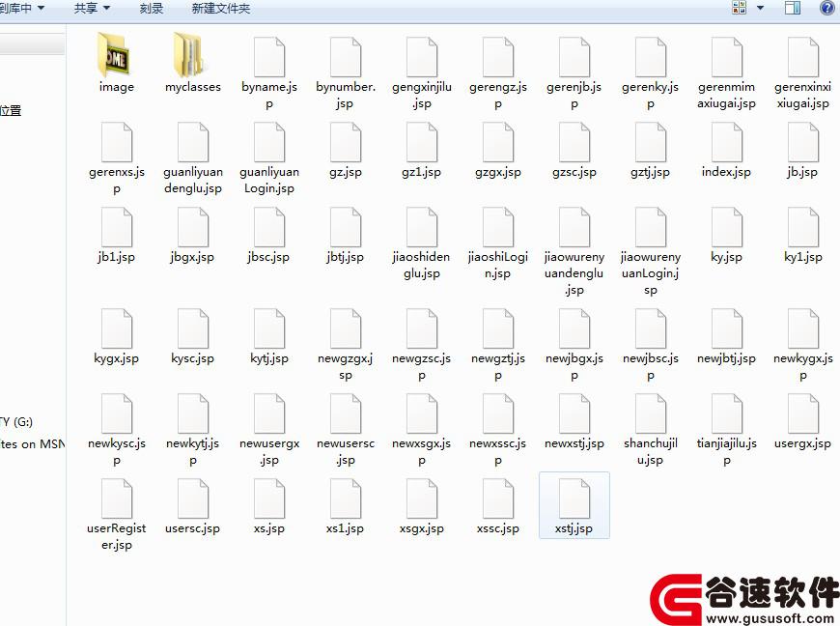Image resolution: width=840 pixels, height=626 pixels.
Task: Select the G: drive in sidebar
Action: coord(16,422)
